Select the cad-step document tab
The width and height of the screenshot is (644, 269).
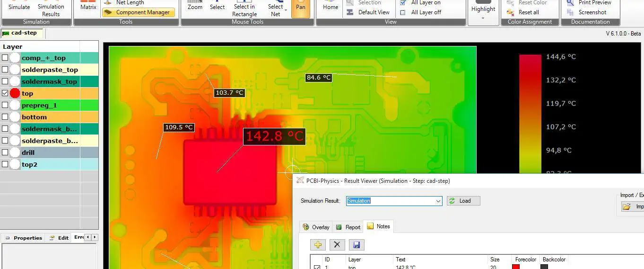22,33
